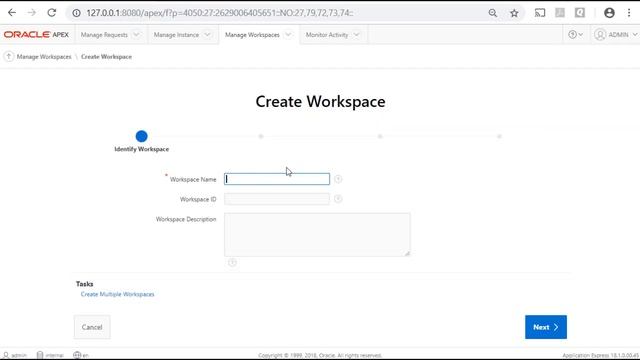The height and width of the screenshot is (360, 640).
Task: Expand Monitor Activity dropdown arrow
Action: coord(357,35)
